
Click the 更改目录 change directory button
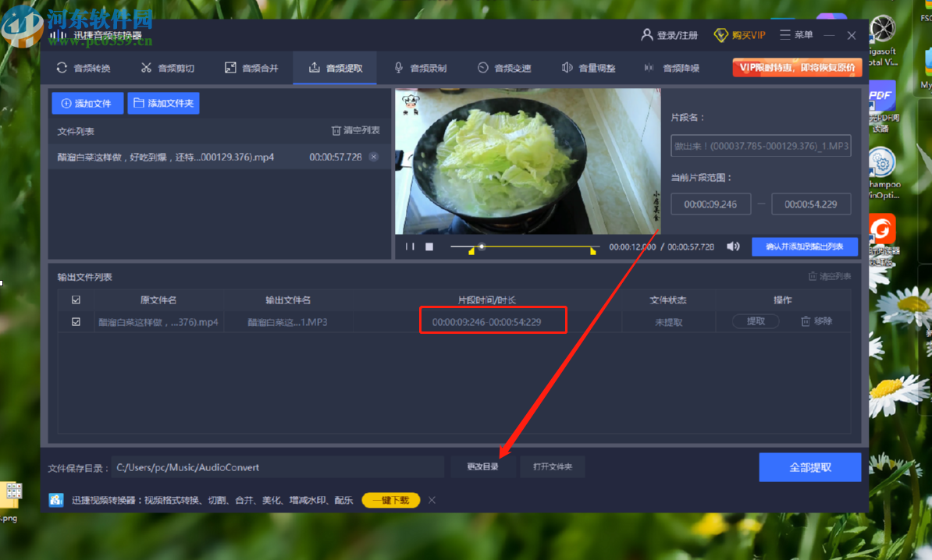click(x=482, y=466)
